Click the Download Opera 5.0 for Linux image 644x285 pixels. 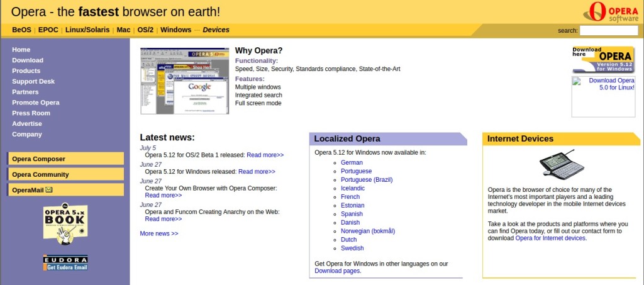click(603, 96)
